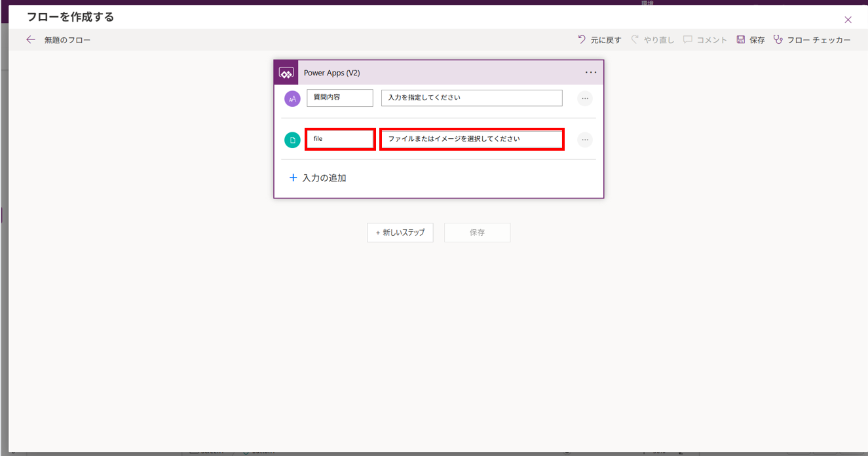Click the フローを作成する dialog title
Viewport: 868px width, 456px height.
[70, 17]
